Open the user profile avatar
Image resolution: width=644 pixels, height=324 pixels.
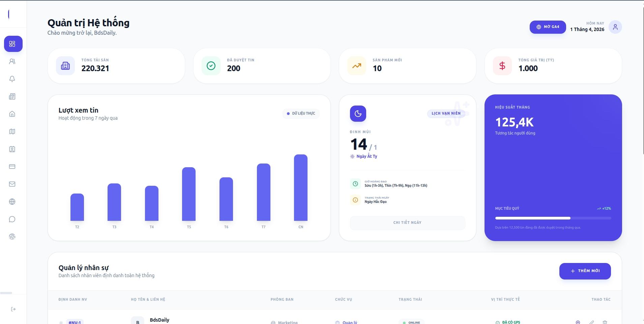tap(615, 27)
